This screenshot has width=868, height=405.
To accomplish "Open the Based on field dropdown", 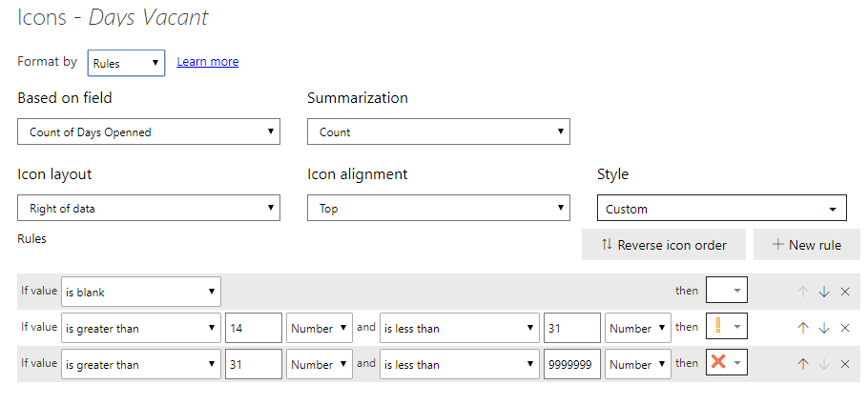I will pos(149,132).
